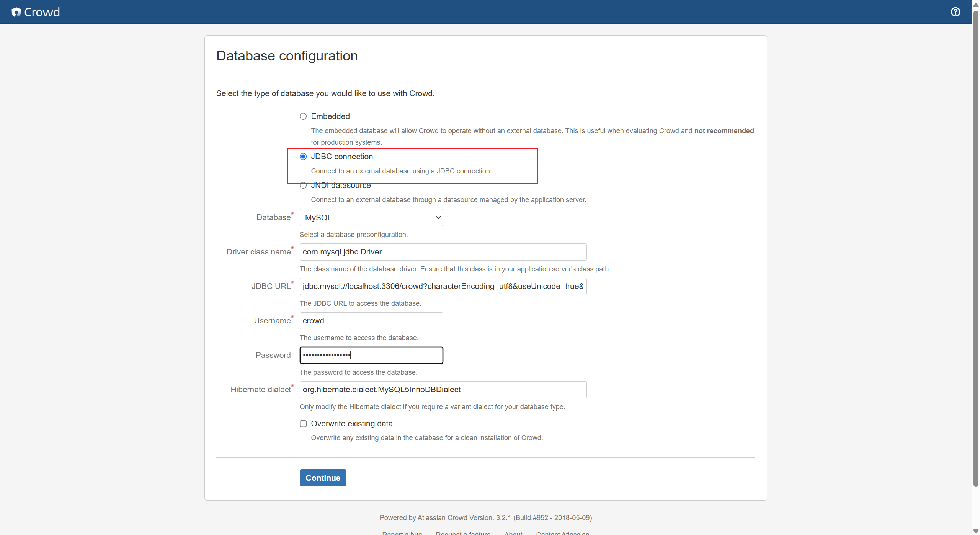This screenshot has width=980, height=535.
Task: Click the About footer link
Action: 513,533
